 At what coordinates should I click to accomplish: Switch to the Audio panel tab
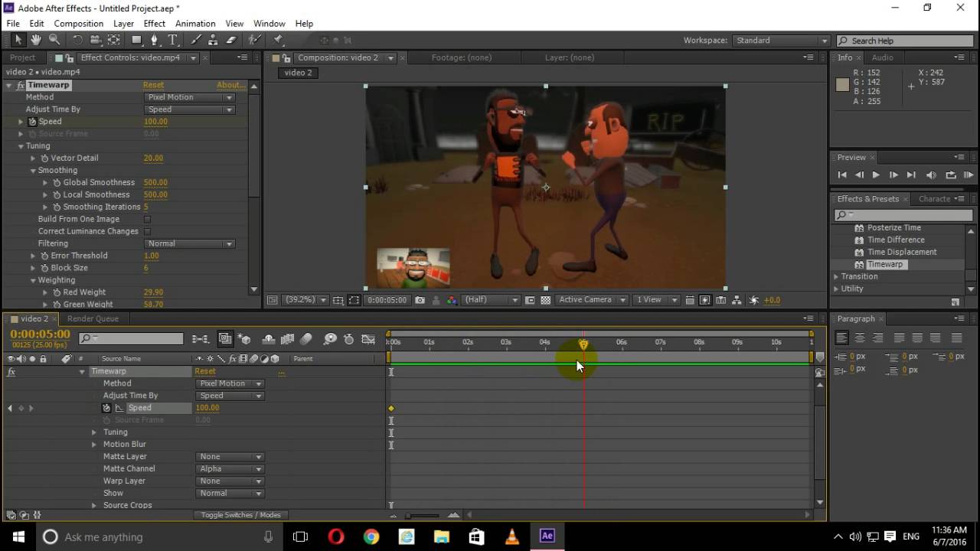882,57
